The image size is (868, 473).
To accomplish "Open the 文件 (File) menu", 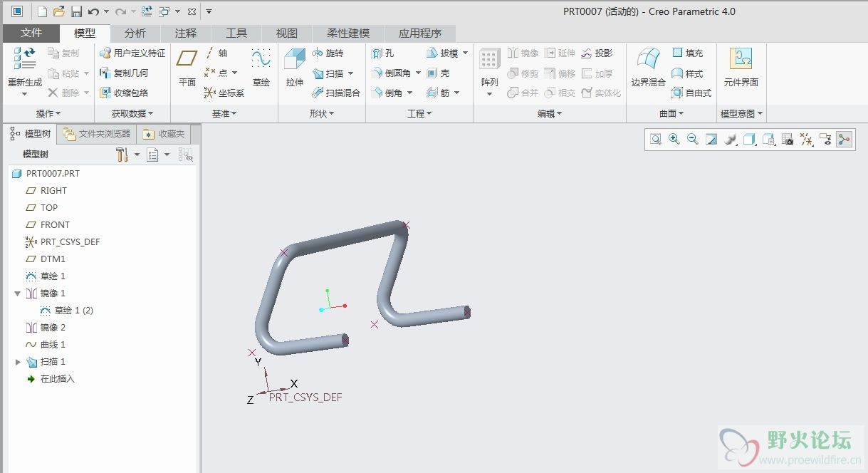I will point(31,33).
